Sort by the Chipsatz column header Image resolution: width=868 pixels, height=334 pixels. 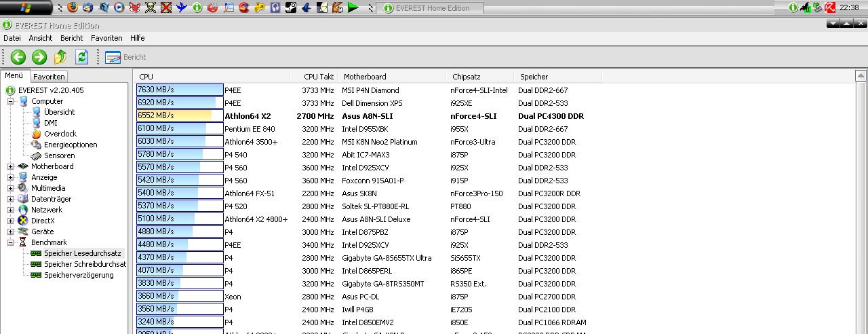[x=479, y=77]
